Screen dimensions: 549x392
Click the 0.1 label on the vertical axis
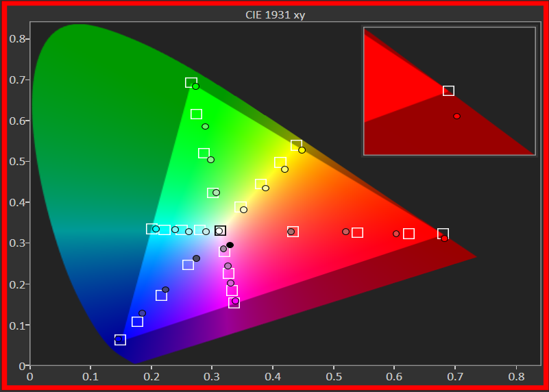point(17,325)
